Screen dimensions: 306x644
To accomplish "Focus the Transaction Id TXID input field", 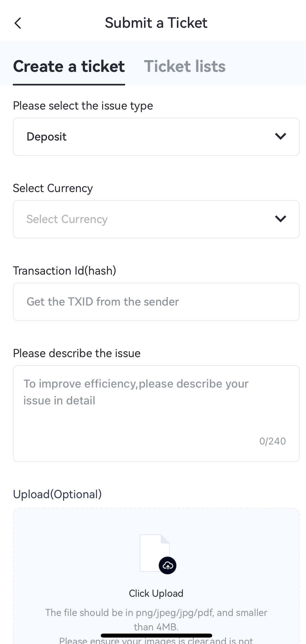I will (x=156, y=302).
